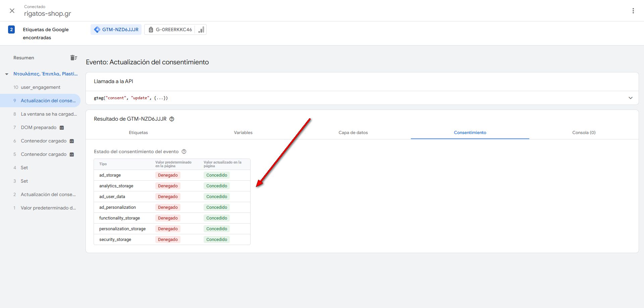Switch to the Variables tab
Image resolution: width=644 pixels, height=308 pixels.
click(243, 132)
